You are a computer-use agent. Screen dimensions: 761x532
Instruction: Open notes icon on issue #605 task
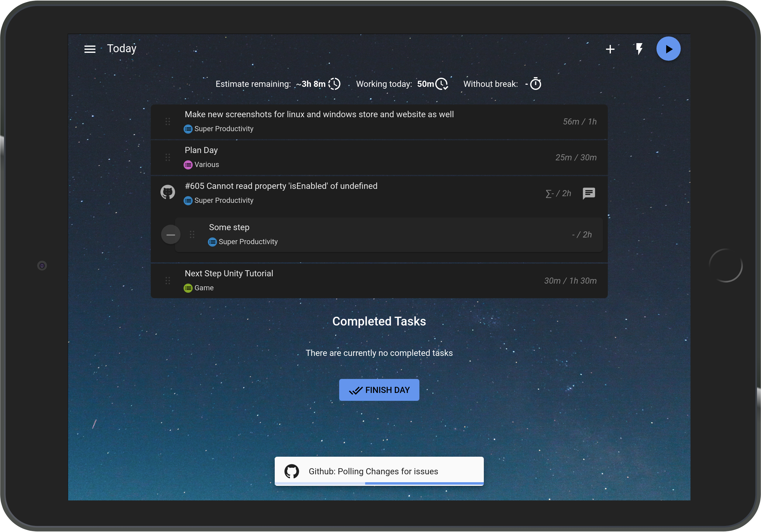[x=589, y=193]
